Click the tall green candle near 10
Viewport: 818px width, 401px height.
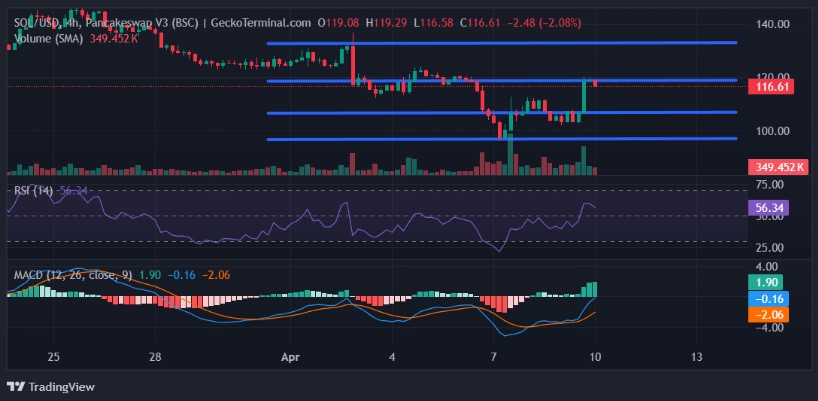point(583,98)
